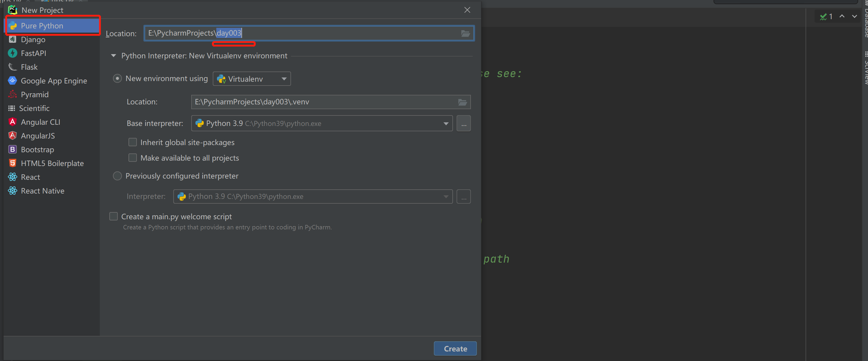868x361 pixels.
Task: Go to next highlighted problem arrow
Action: pyautogui.click(x=854, y=16)
